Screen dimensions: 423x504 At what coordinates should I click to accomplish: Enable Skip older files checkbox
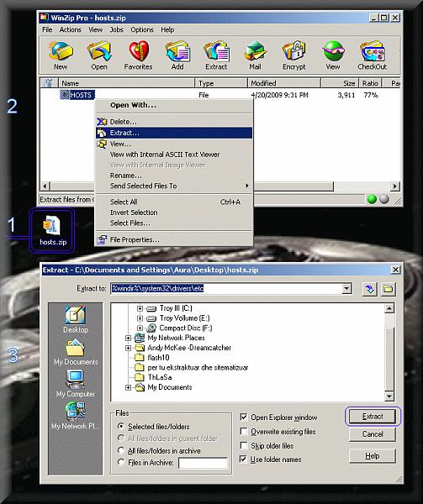coord(244,445)
